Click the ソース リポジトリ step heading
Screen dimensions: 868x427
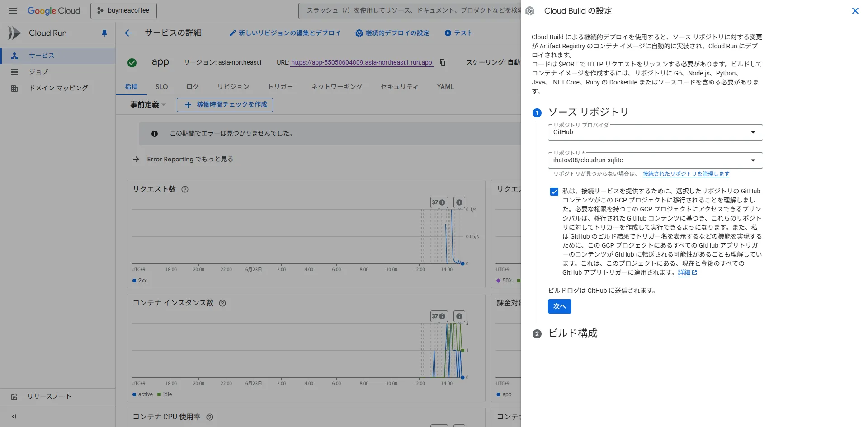click(x=588, y=112)
